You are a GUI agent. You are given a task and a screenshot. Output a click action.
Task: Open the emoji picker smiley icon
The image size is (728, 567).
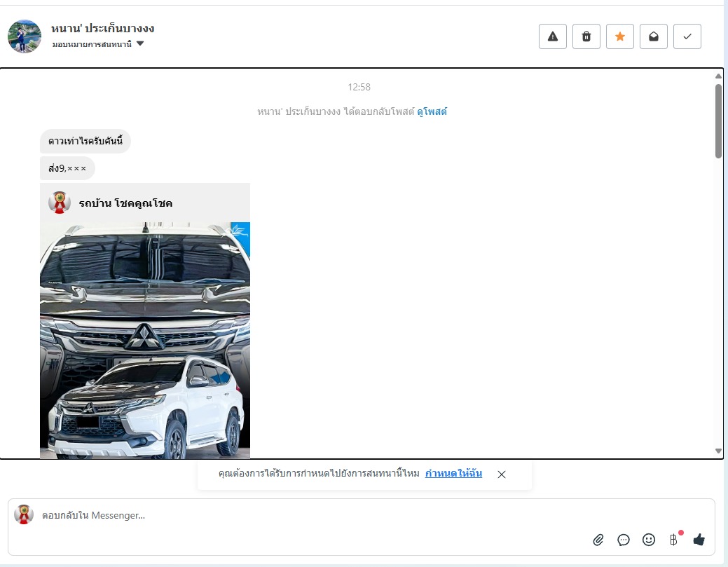649,540
